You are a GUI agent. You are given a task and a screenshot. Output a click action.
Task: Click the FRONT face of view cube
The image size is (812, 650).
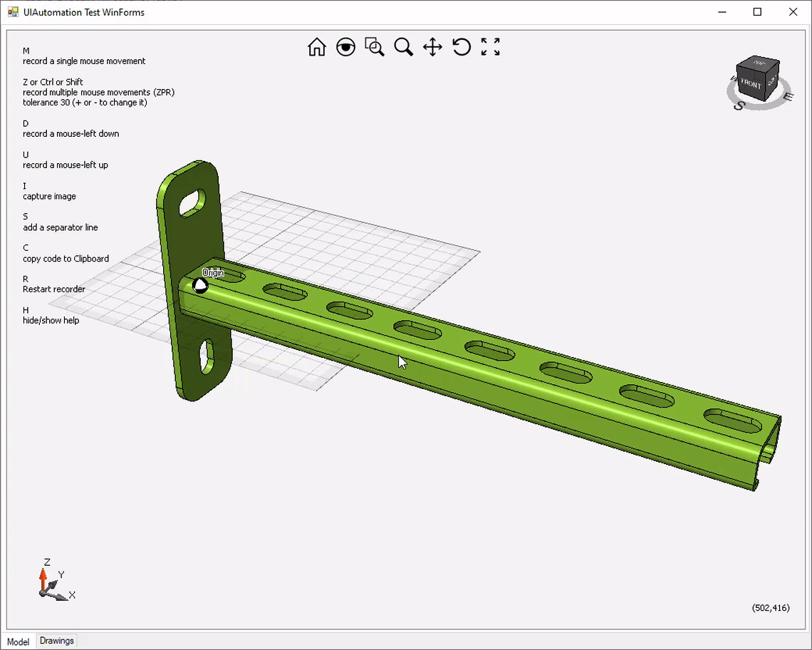tap(751, 83)
